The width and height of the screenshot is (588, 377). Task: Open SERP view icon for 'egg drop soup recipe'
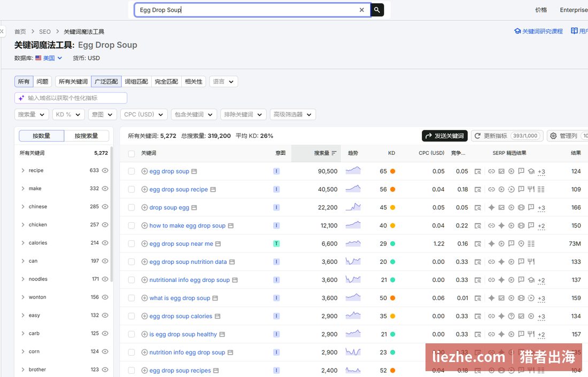(x=478, y=190)
